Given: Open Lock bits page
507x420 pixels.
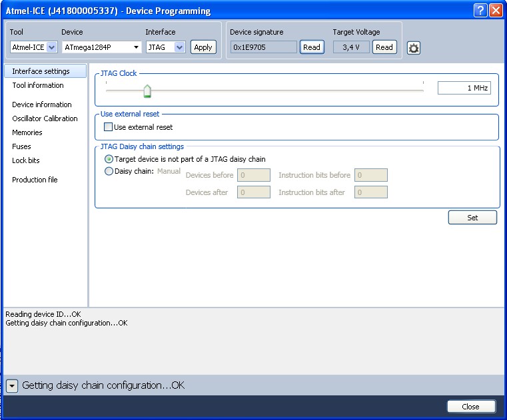Looking at the screenshot, I should (x=26, y=160).
